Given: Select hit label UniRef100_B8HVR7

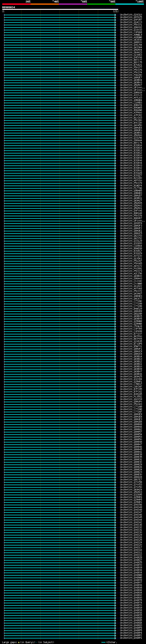Looking at the screenshot, I should 131,218.
